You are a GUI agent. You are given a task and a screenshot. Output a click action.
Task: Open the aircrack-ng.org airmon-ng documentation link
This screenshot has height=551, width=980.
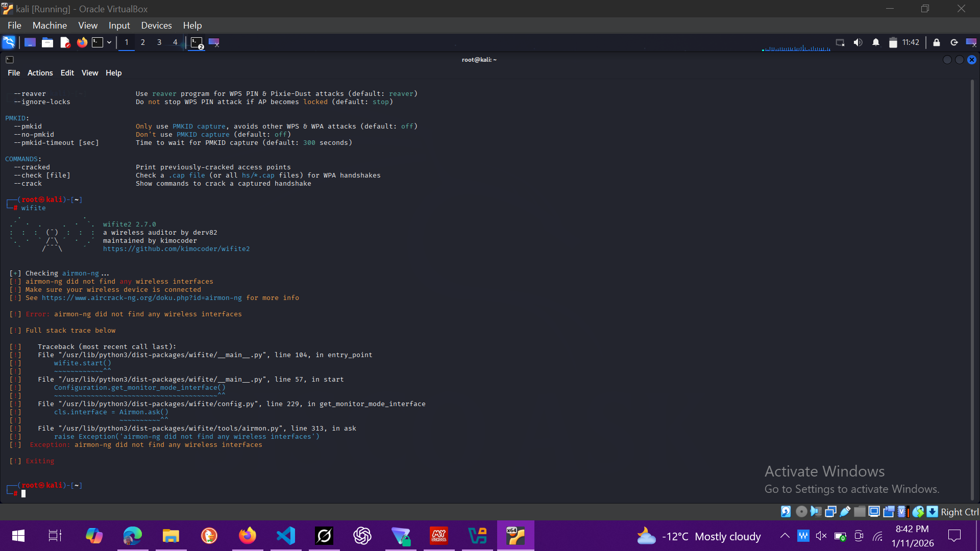click(x=142, y=298)
